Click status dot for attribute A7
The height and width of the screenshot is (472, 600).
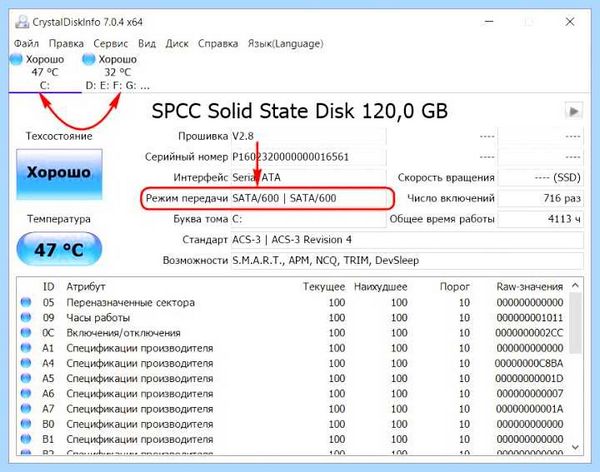[x=26, y=408]
